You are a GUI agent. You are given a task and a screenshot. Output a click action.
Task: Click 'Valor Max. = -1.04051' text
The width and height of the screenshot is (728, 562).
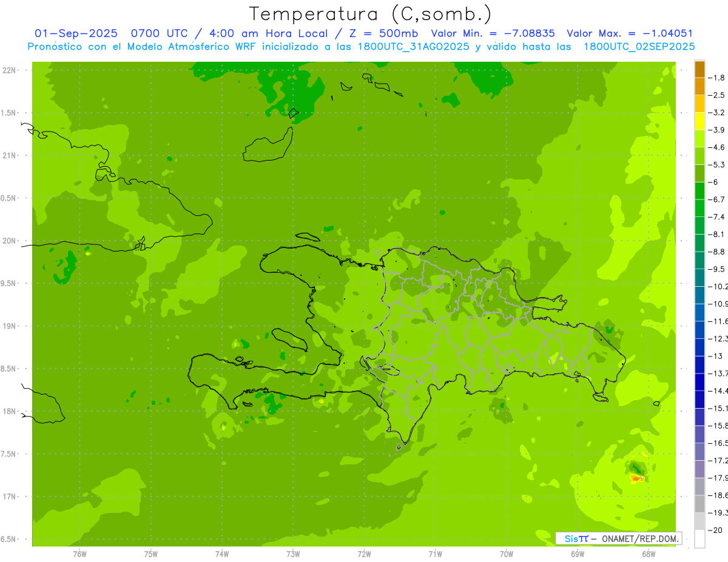pos(630,34)
